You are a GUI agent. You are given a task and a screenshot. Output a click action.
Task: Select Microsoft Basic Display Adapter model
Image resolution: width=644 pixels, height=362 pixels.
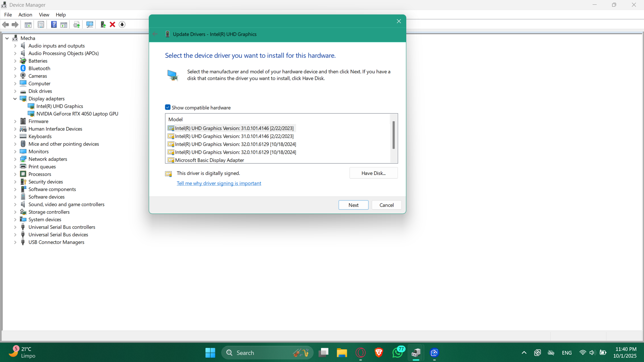[210, 160]
